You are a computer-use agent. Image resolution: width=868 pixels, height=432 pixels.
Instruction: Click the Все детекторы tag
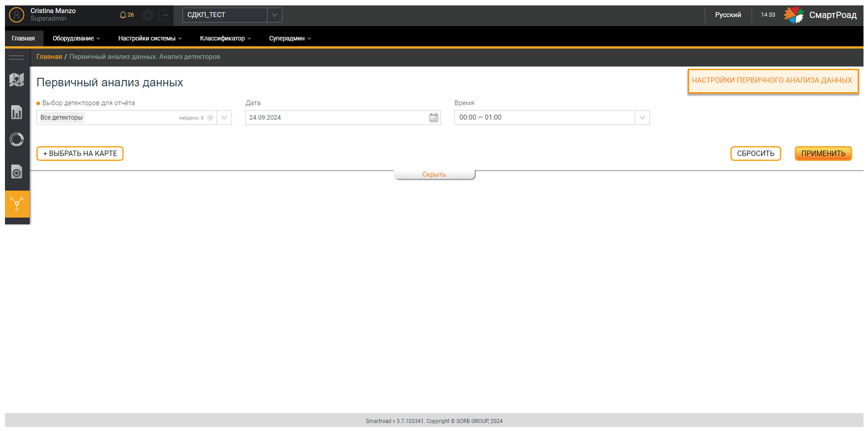tap(62, 118)
